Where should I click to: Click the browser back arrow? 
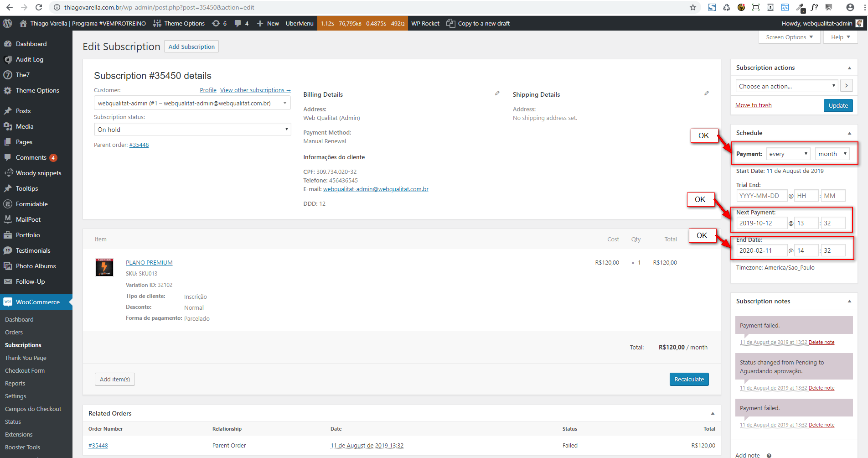click(10, 7)
